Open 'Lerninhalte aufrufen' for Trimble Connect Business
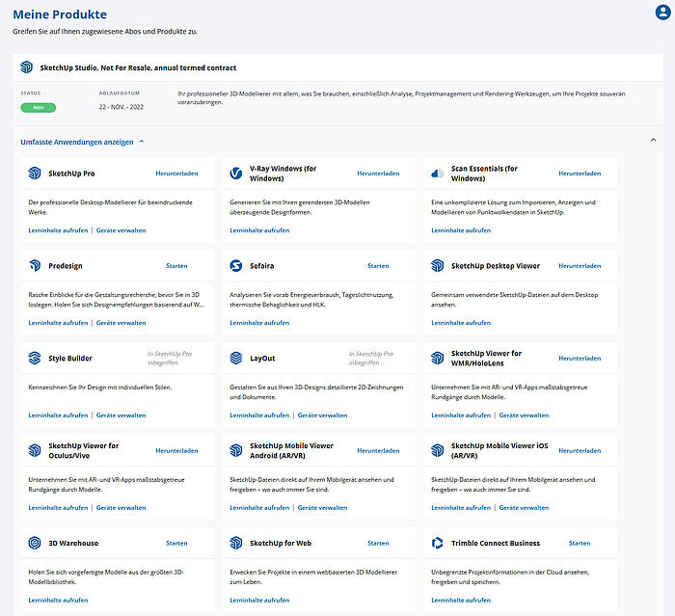 pyautogui.click(x=461, y=600)
